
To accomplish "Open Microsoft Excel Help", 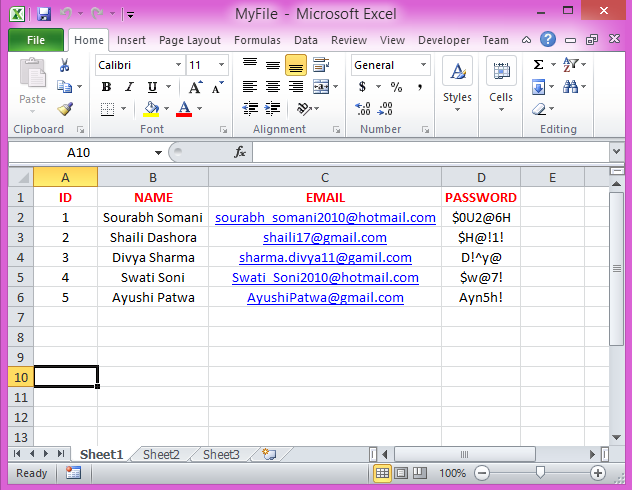I will [548, 39].
